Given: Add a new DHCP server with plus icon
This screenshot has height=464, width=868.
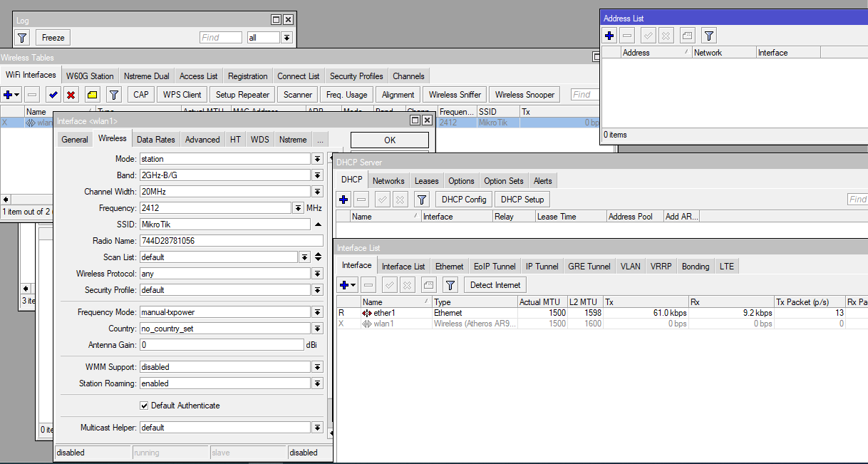Looking at the screenshot, I should 343,200.
